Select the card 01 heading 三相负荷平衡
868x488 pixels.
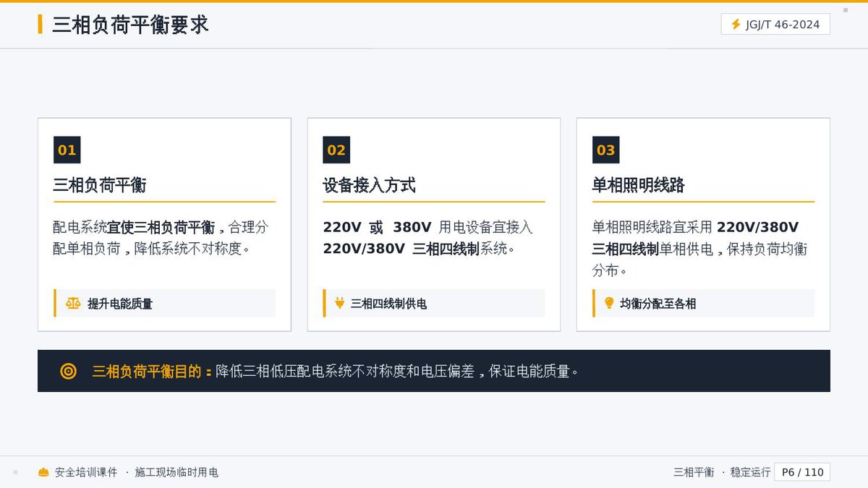pyautogui.click(x=100, y=185)
